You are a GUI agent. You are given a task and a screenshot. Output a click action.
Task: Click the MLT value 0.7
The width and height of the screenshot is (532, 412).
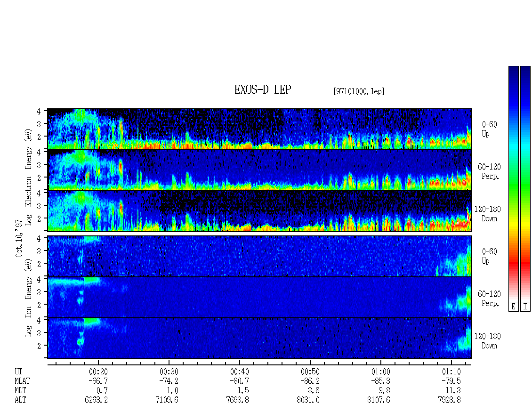click(102, 391)
